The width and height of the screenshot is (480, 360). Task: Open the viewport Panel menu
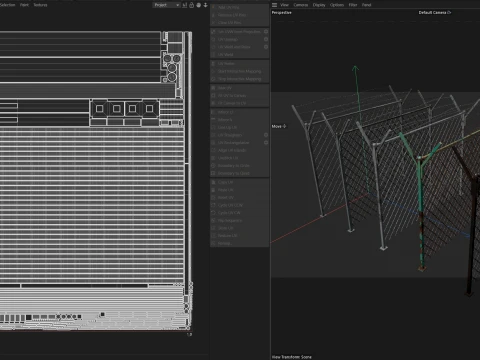point(367,5)
